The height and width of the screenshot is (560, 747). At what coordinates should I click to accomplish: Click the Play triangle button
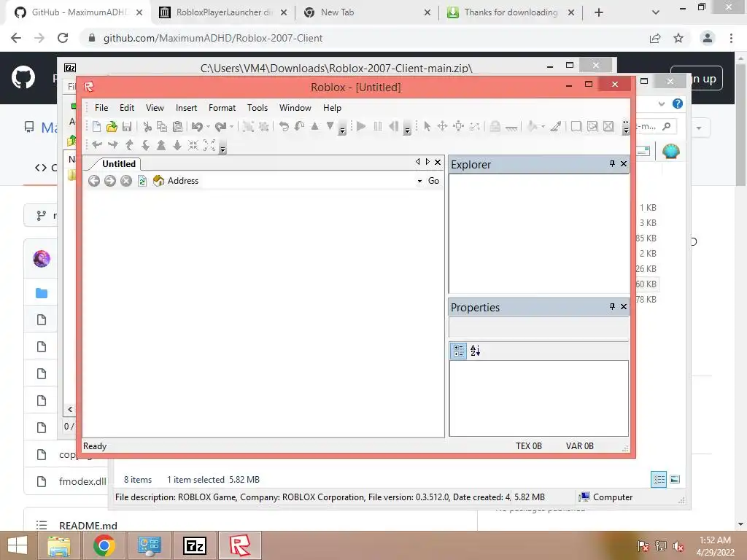coord(361,126)
